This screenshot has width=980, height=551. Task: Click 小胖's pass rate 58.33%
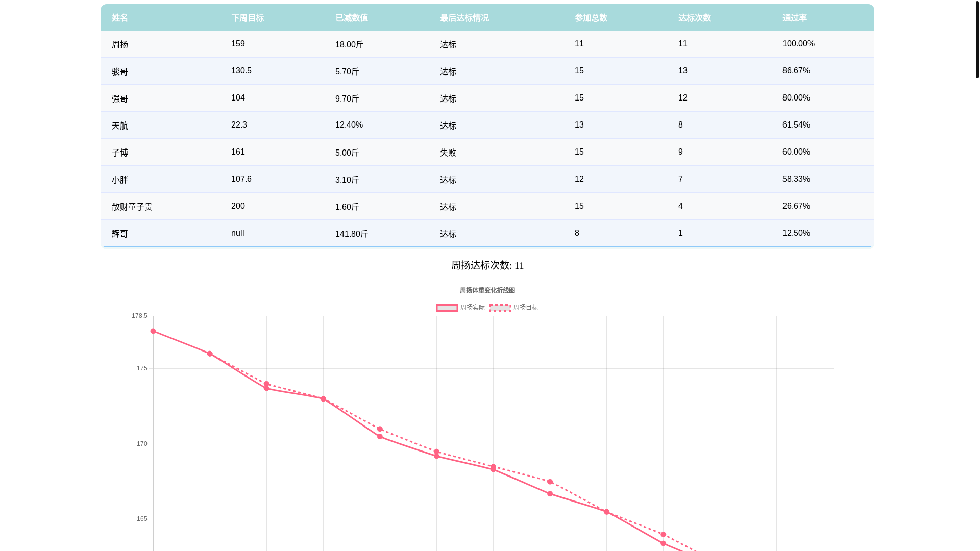tap(796, 179)
